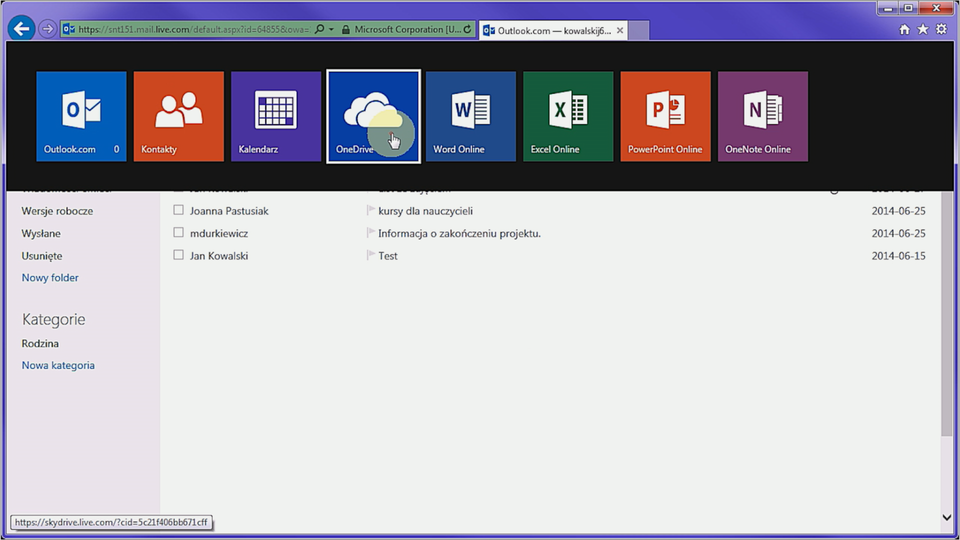Image resolution: width=960 pixels, height=540 pixels.
Task: Open Favorites star icon
Action: 923,29
